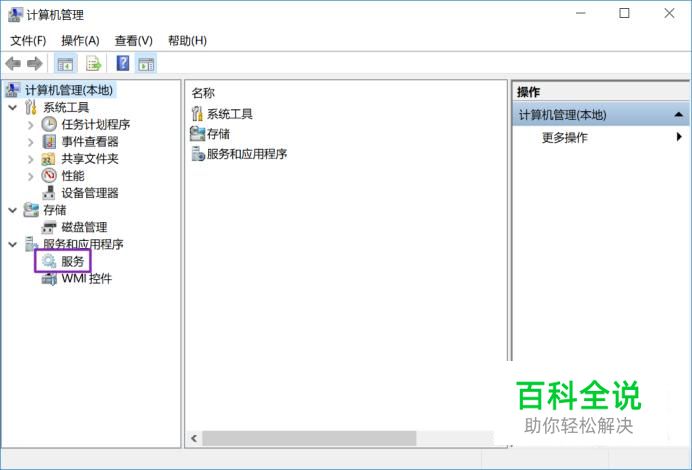Viewport: 692px width, 470px height.
Task: Select 存储 text in center list
Action: 218,134
